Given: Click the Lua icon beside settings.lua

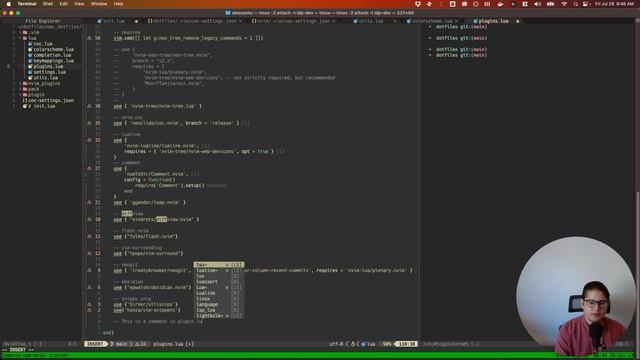Looking at the screenshot, I should click(30, 72).
